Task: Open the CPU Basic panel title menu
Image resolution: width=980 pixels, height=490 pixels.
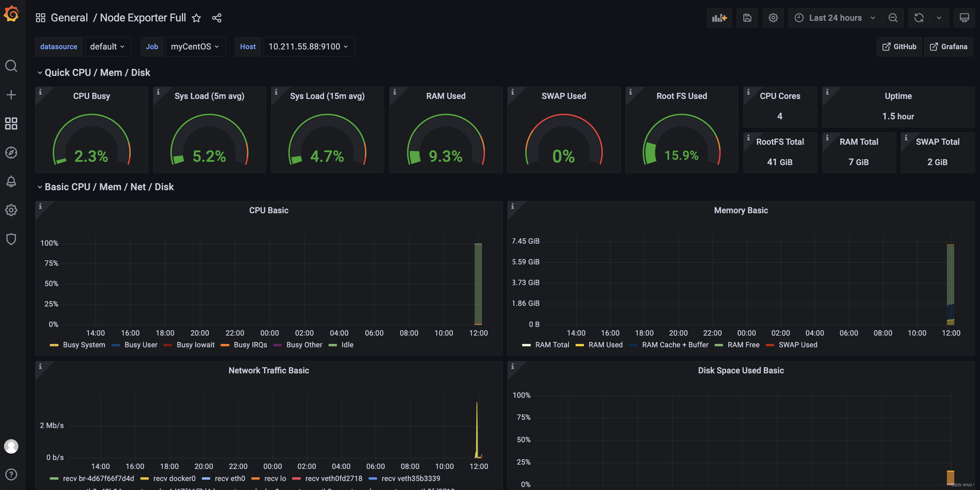Action: 269,210
